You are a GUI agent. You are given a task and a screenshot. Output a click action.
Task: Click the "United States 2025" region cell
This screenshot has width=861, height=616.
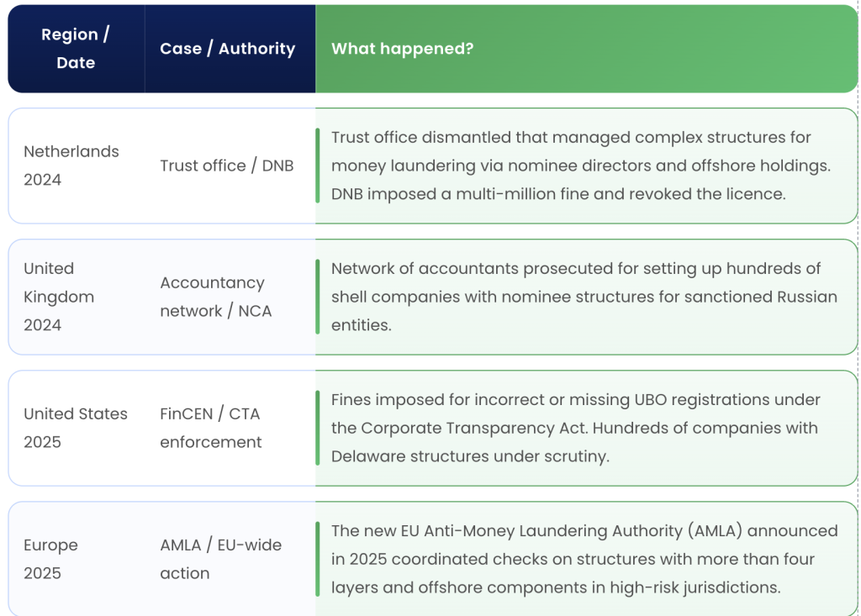[76, 428]
